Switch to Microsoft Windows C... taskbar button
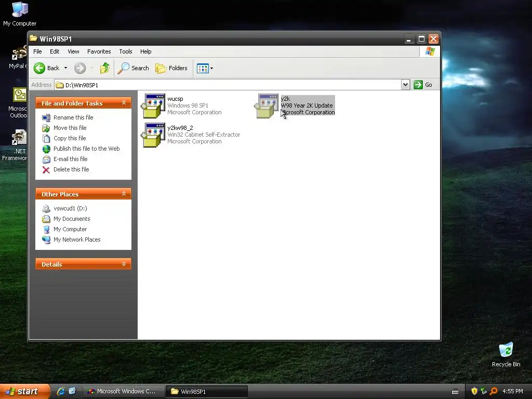532x399 pixels. click(x=123, y=392)
